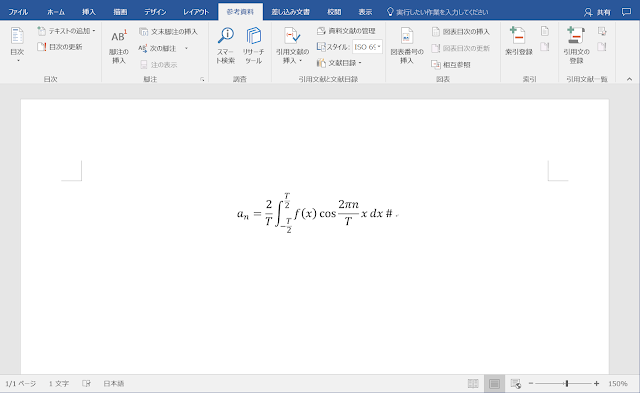Switch to read mode view in status bar
The width and height of the screenshot is (640, 393).
[473, 384]
